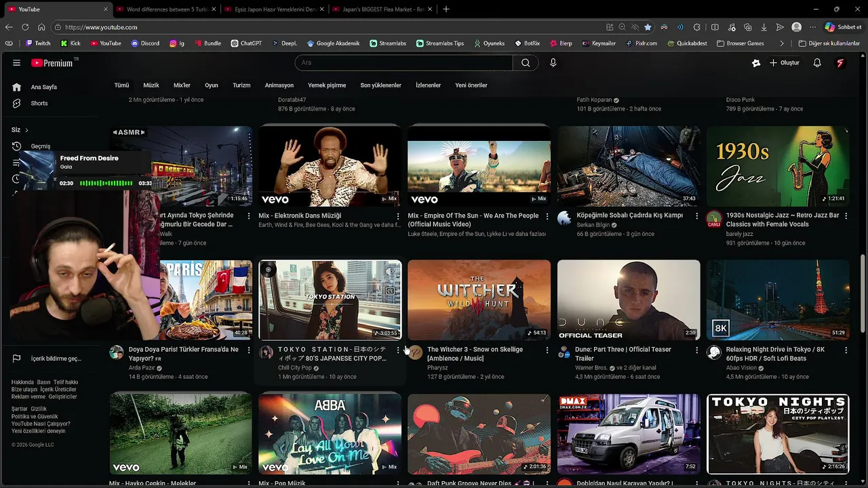Viewport: 868px width, 488px height.
Task: Click the search magnifier button
Action: [x=526, y=63]
